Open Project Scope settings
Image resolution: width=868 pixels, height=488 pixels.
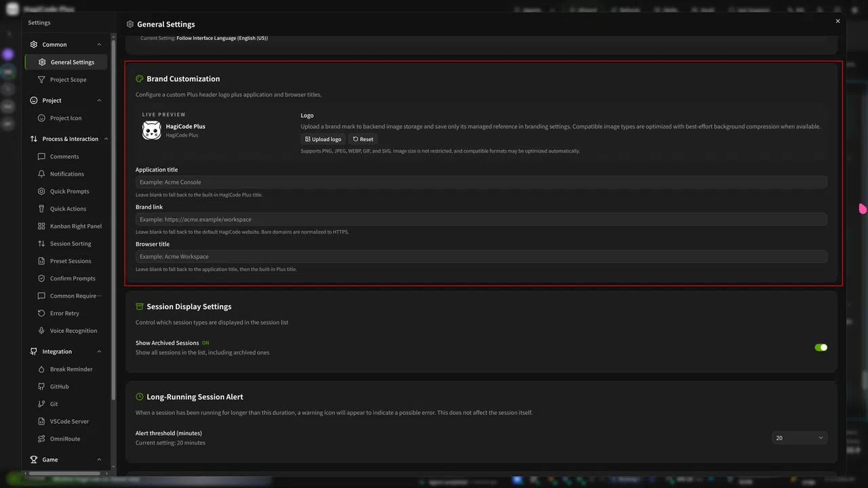tap(66, 80)
